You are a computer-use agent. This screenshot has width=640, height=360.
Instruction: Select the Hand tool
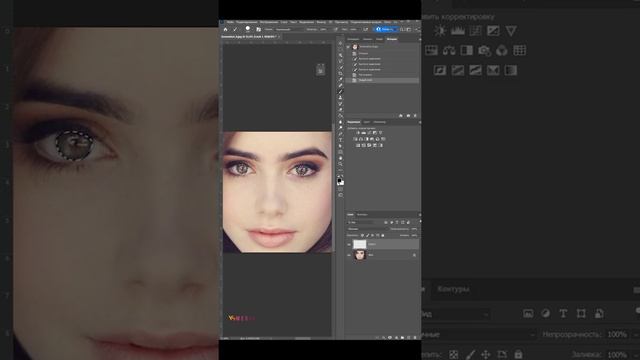(x=340, y=158)
